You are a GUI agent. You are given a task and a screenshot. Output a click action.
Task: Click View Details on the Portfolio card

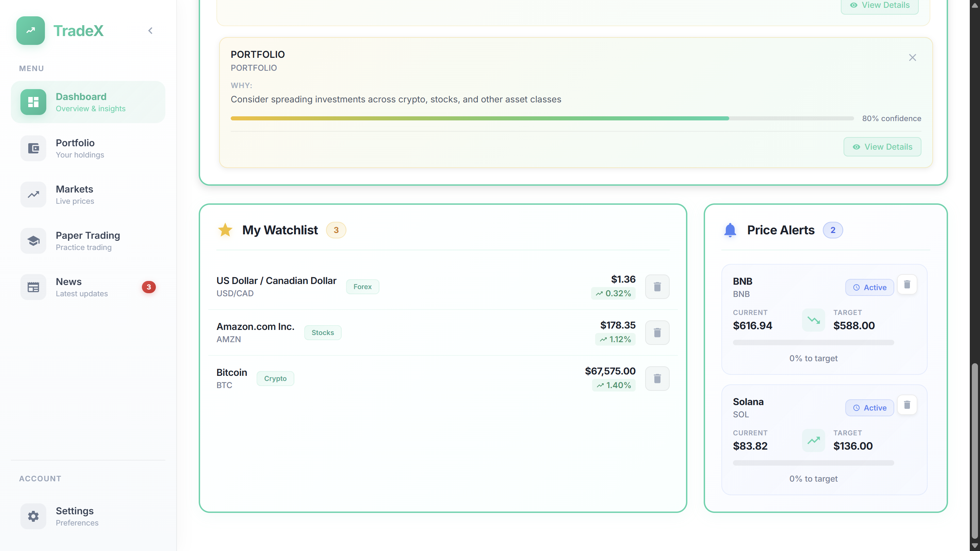coord(882,147)
